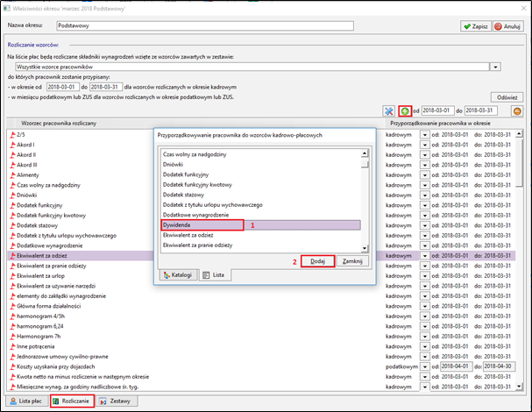This screenshot has width=532, height=412.
Task: Click the Nazwa okresu field 'Podstawowy'
Action: coord(205,25)
